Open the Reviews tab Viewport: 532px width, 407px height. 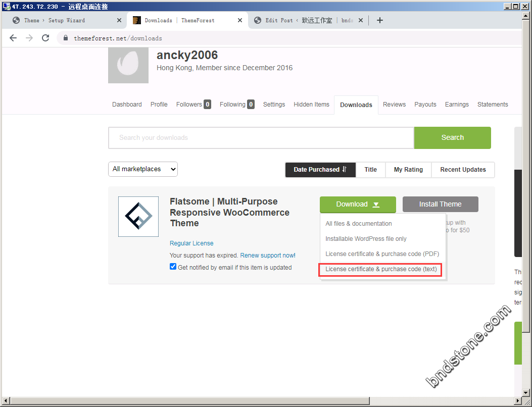click(x=394, y=105)
